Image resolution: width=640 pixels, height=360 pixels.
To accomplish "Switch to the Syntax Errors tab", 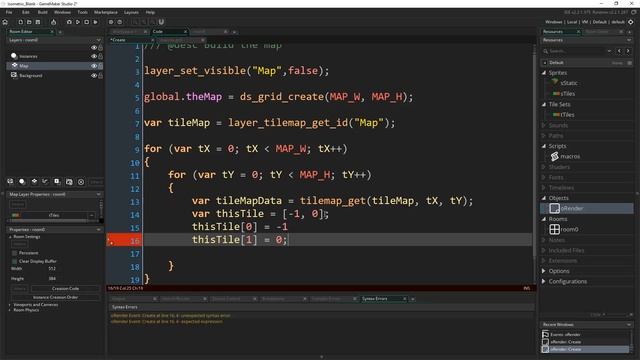I will point(375,299).
